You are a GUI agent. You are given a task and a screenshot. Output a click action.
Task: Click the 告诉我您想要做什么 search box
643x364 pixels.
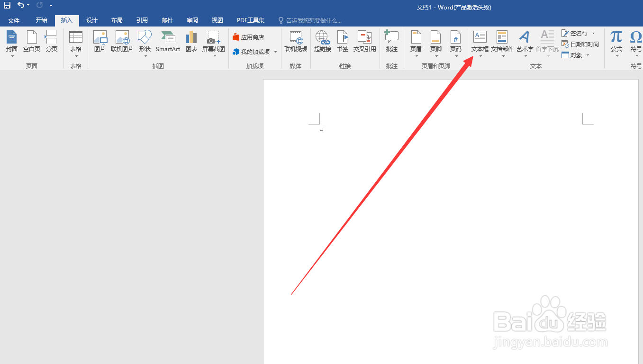(310, 20)
